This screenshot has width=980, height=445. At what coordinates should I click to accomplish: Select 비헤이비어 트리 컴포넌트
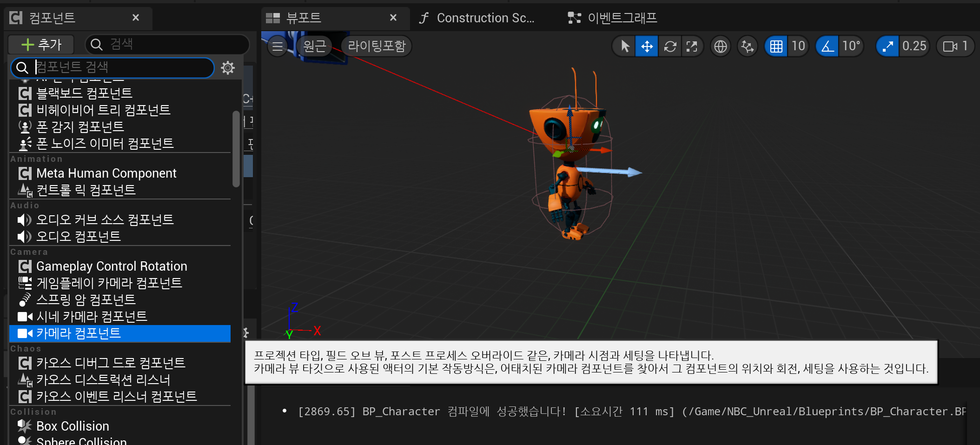coord(120,110)
